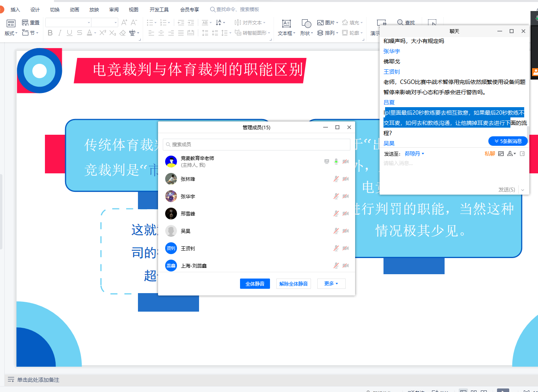The image size is (538, 392).
Task: Open the 动画 ribbon tab
Action: pos(74,9)
